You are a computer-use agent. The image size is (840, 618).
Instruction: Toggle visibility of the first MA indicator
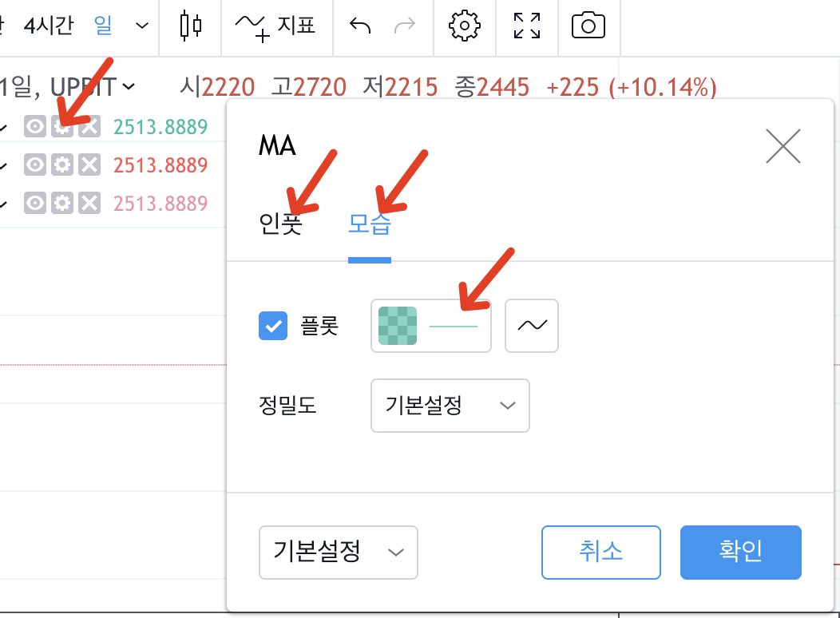coord(34,126)
